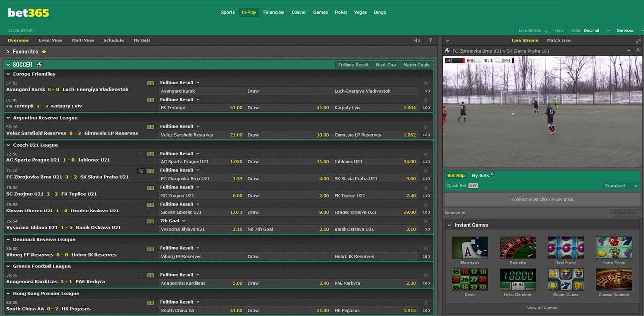
Task: Bet on HK Pegasus at 1.015
Action: point(410,311)
